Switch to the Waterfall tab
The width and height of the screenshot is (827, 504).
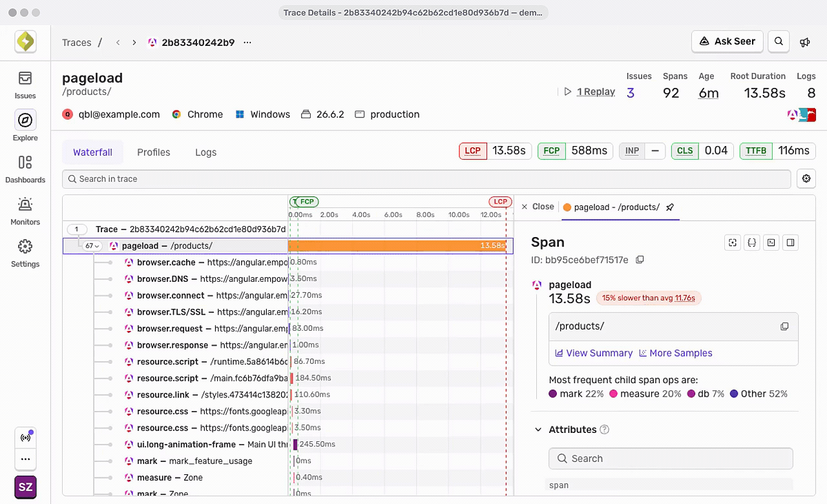point(92,152)
